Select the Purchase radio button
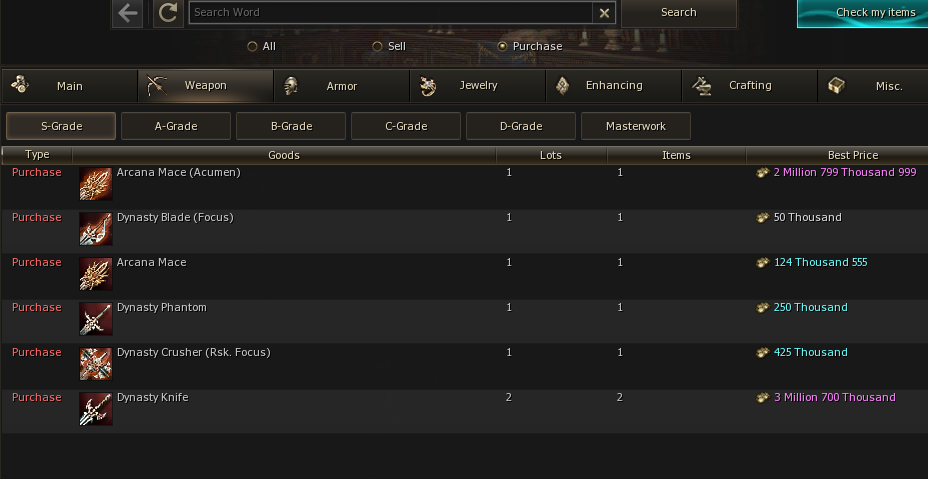The image size is (928, 479). point(503,46)
